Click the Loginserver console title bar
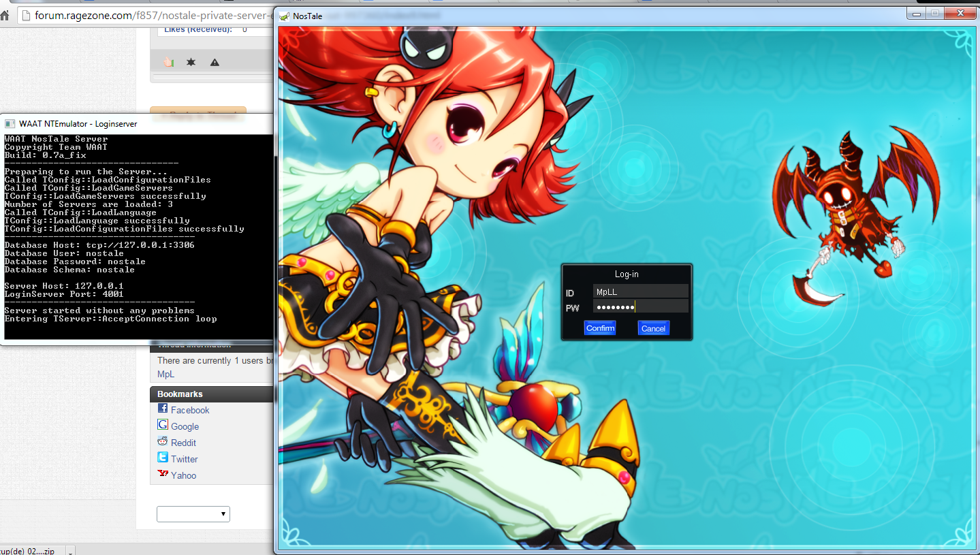The height and width of the screenshot is (555, 980). 136,124
